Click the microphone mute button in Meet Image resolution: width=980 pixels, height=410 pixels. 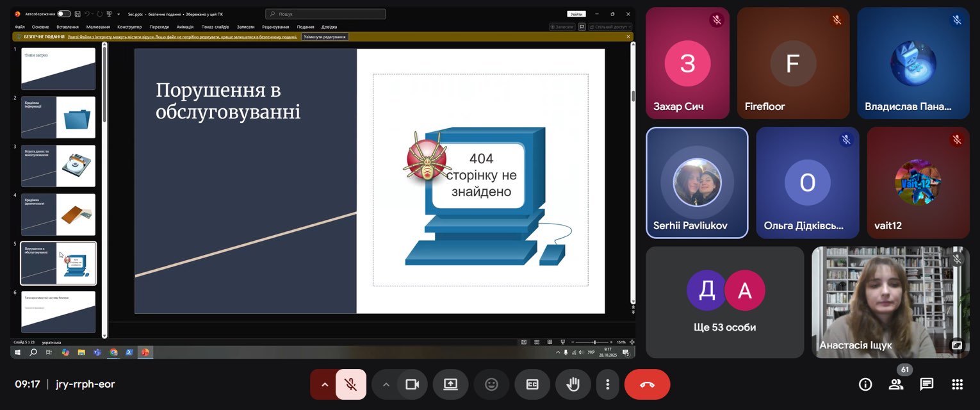(x=351, y=384)
